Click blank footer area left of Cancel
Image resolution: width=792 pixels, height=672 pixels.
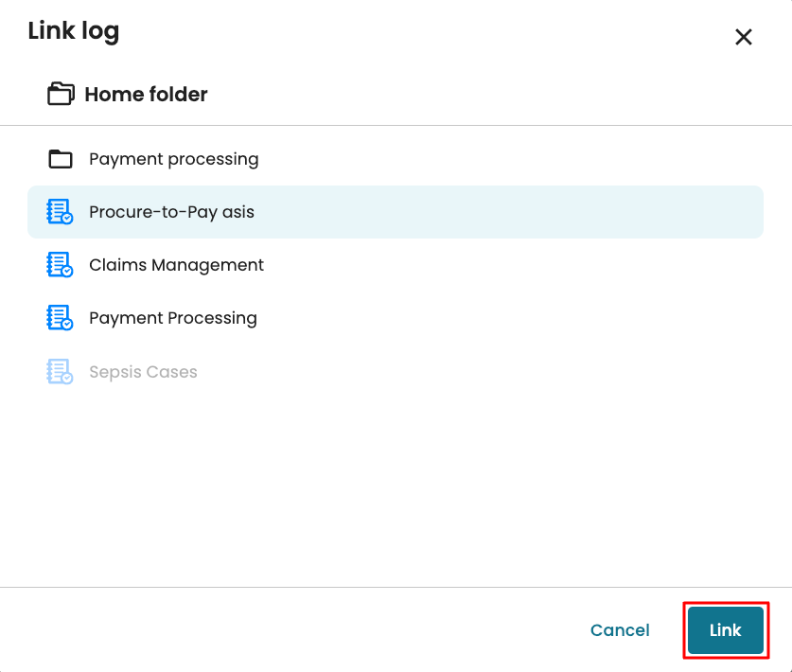coord(284,630)
